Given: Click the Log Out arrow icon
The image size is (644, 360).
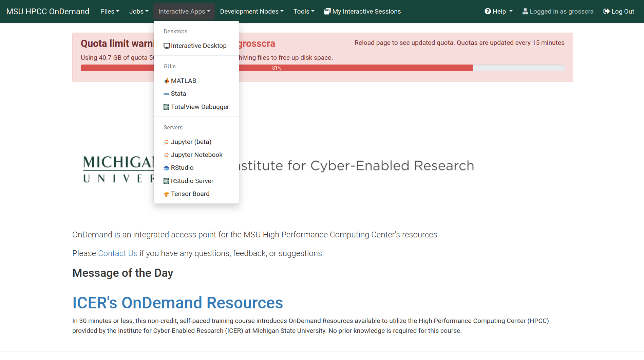Looking at the screenshot, I should pos(606,11).
